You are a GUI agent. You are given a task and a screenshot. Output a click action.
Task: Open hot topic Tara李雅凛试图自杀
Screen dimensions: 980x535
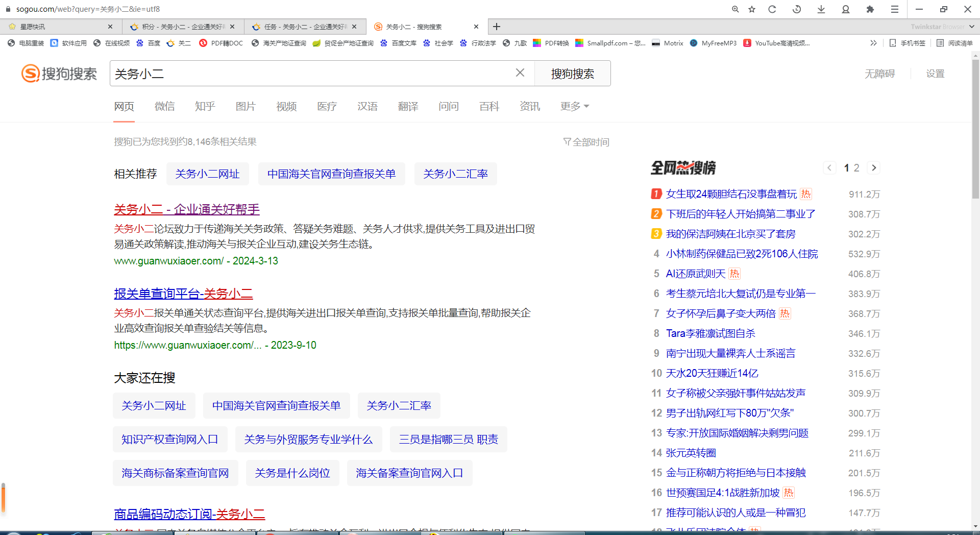[710, 333]
